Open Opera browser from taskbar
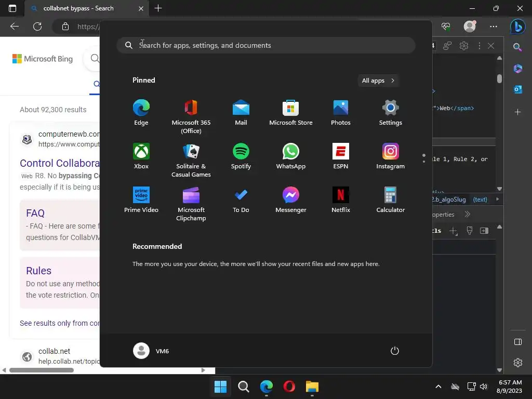 point(289,387)
